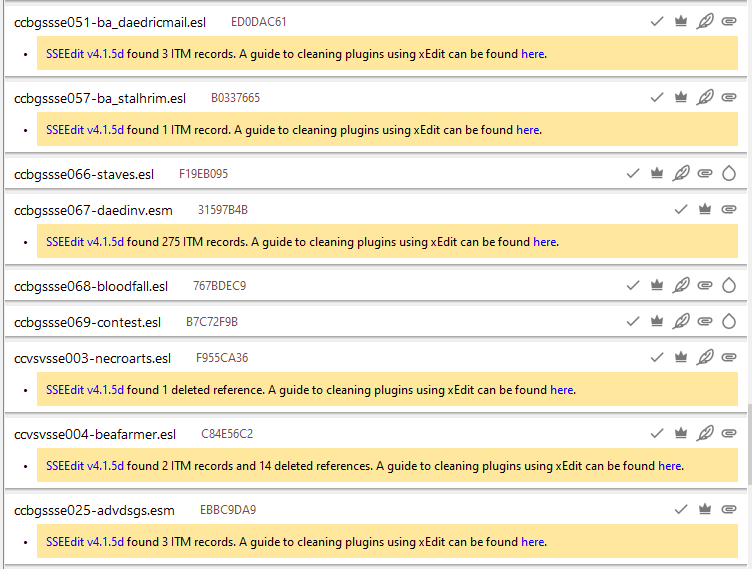The width and height of the screenshot is (752, 569).
Task: Click the crown icon for ccvsvsse004-beafarmer.esl
Action: [x=681, y=434]
